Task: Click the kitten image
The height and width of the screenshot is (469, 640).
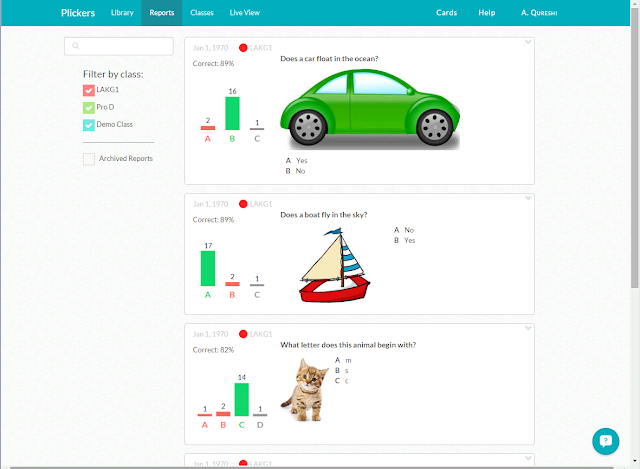Action: 304,390
